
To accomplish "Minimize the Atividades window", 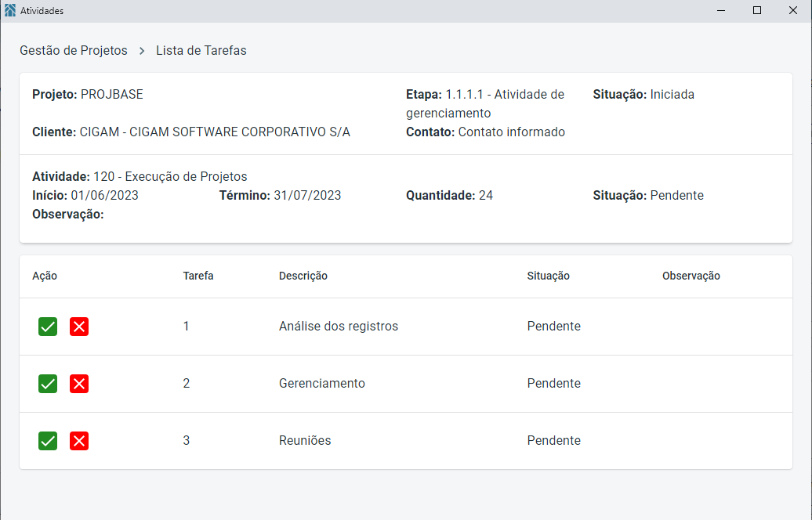I will (x=721, y=11).
